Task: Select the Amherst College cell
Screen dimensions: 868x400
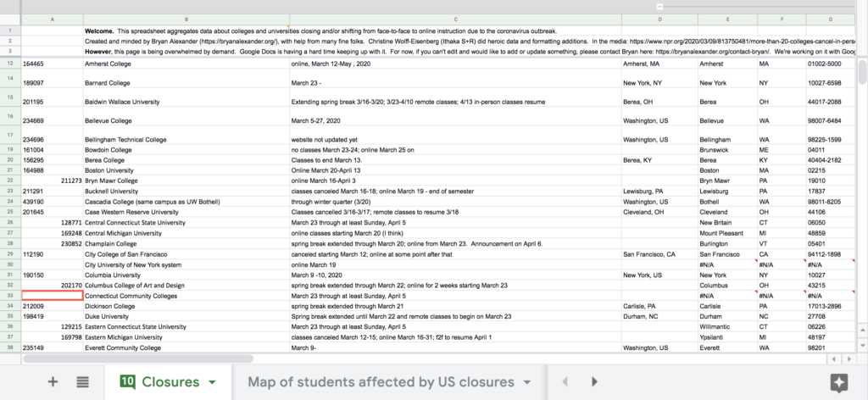Action: (x=186, y=64)
